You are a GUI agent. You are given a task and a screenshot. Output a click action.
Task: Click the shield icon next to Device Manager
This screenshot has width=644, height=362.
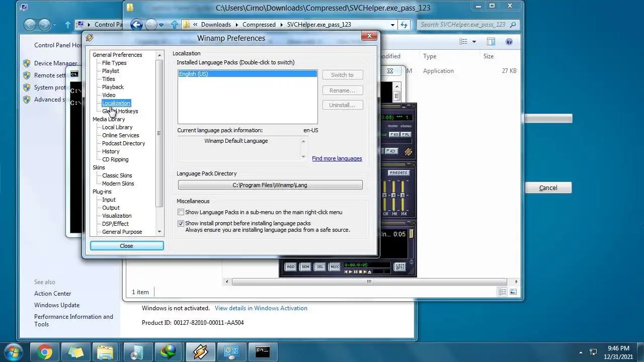click(x=27, y=63)
